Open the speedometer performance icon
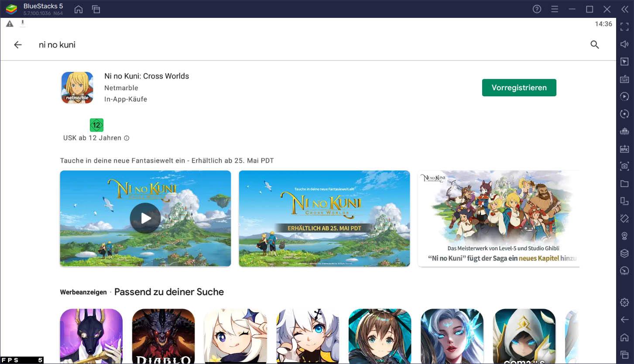This screenshot has height=364, width=634. pyautogui.click(x=624, y=271)
